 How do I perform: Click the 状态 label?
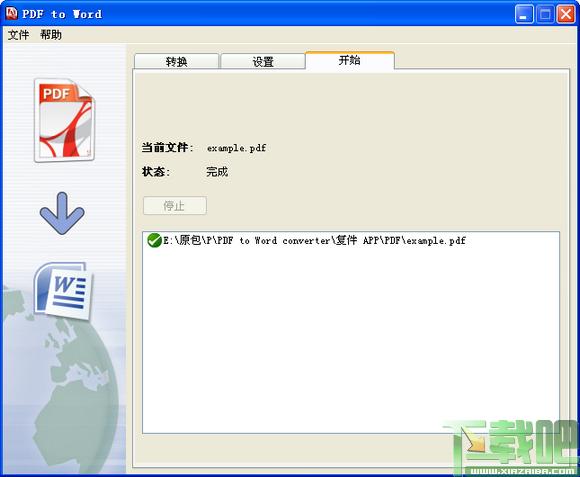[x=156, y=172]
